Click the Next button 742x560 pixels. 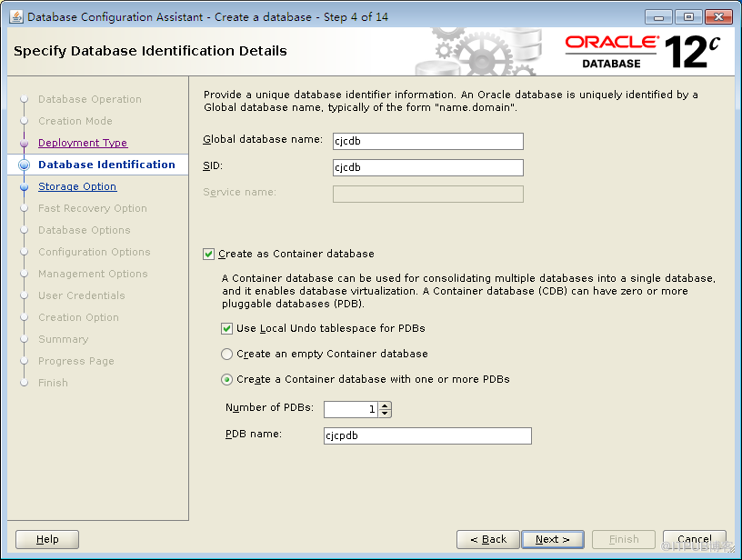pyautogui.click(x=552, y=539)
